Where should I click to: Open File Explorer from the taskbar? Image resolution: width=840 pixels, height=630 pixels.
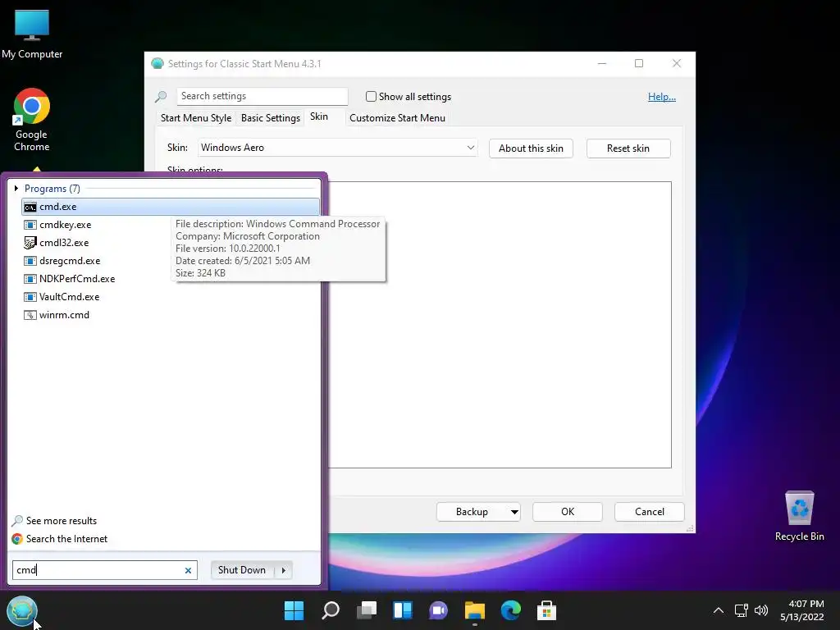coord(475,610)
